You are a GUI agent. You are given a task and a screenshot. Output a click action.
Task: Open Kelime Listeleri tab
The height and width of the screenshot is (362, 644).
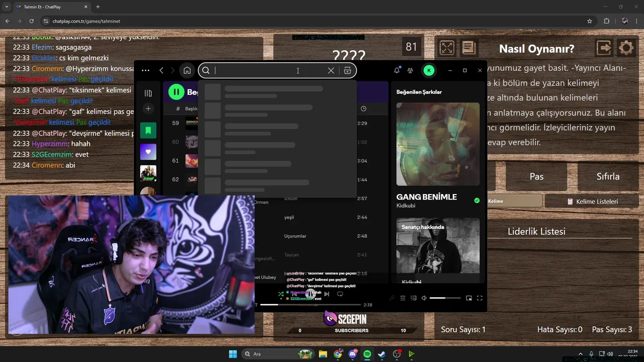[x=592, y=202]
